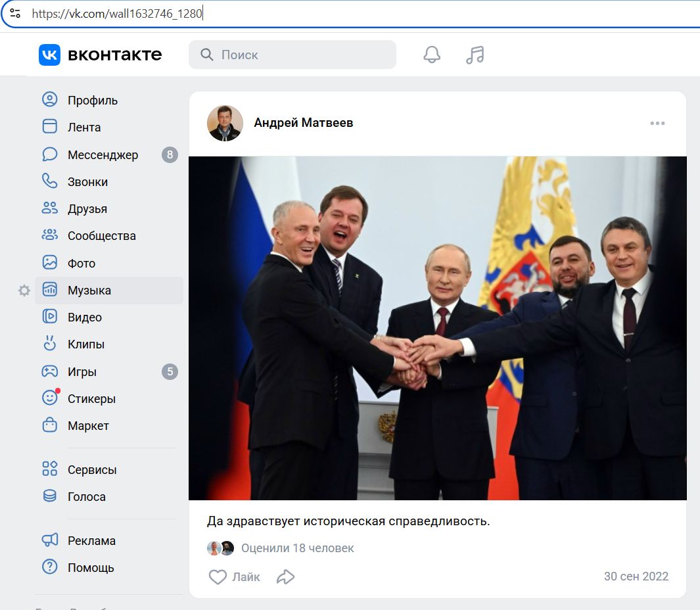Open Мессенджер from the sidebar
700x610 pixels.
[x=103, y=155]
